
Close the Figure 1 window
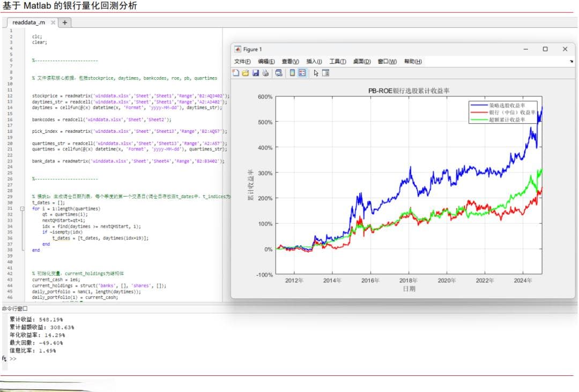pyautogui.click(x=565, y=49)
